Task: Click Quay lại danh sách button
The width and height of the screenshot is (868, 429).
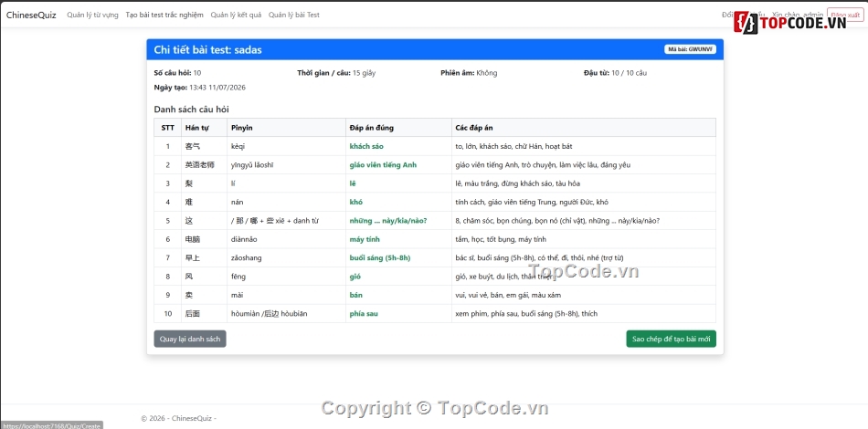Action: pos(190,339)
